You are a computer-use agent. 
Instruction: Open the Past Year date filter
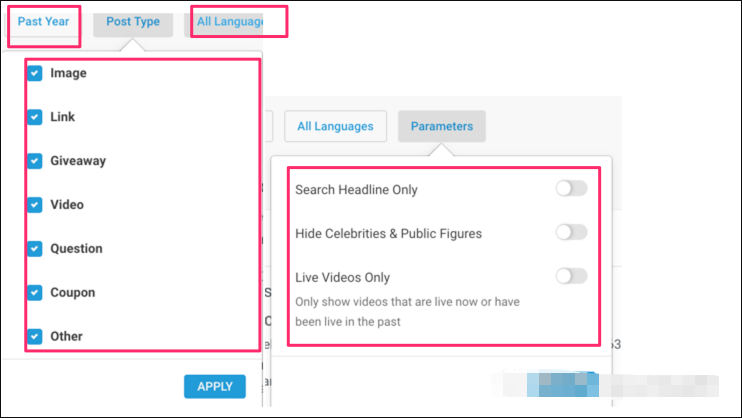coord(43,21)
